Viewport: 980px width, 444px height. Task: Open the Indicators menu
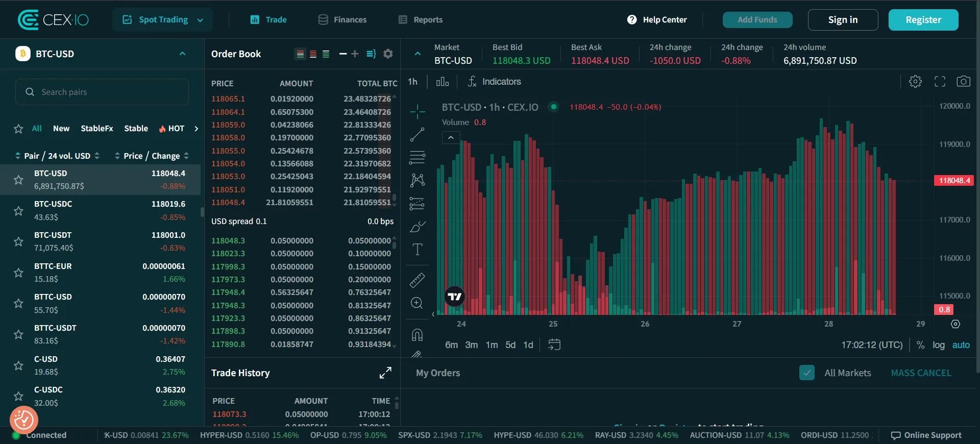click(494, 82)
